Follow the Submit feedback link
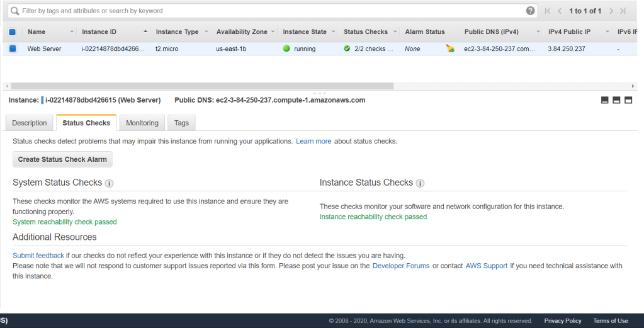The height and width of the screenshot is (328, 644). (x=38, y=256)
